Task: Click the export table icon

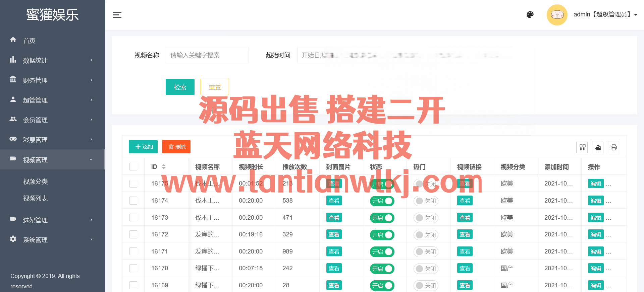Action: tap(598, 147)
